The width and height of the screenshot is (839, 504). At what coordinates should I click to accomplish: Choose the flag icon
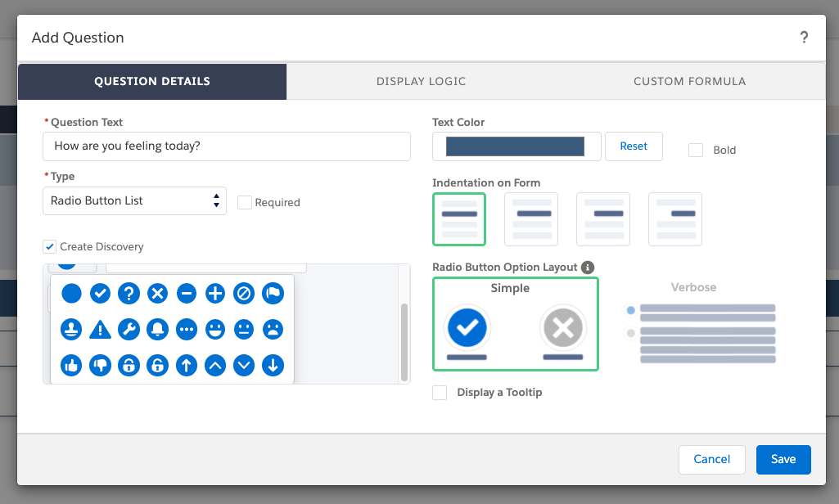click(273, 293)
